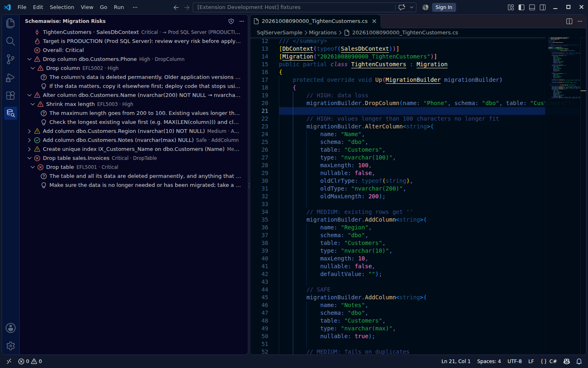Click the Copilot status icon in the status bar
This screenshot has height=368, width=588.
(x=566, y=361)
